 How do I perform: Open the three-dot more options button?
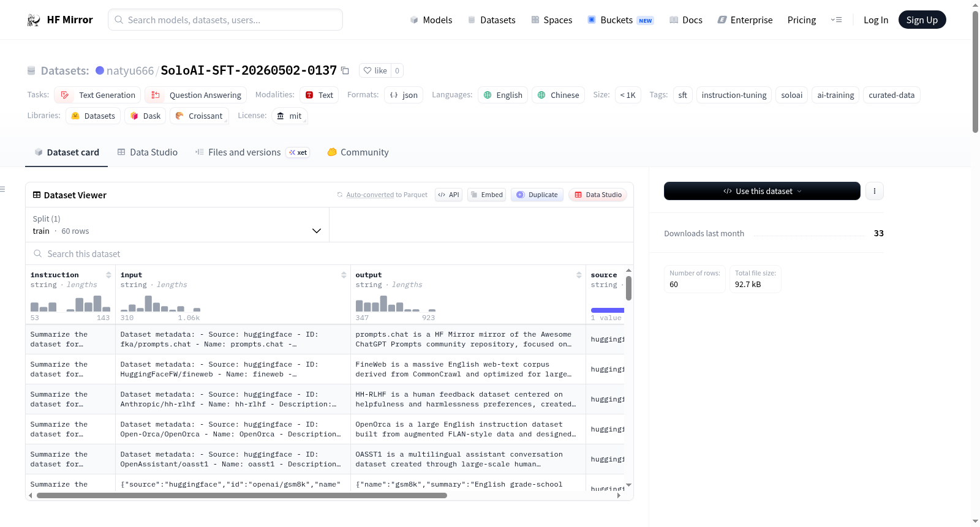[875, 191]
